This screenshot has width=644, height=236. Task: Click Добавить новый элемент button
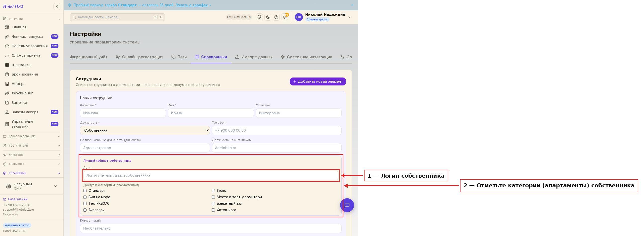coord(318,81)
